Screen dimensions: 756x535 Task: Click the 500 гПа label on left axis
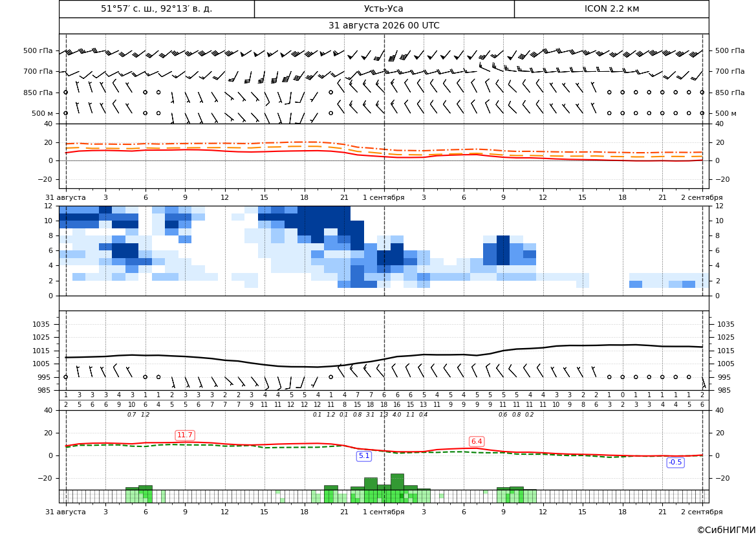38,50
